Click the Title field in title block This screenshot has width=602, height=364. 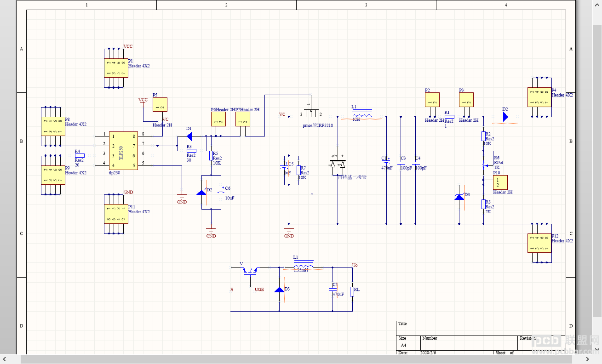[481, 328]
